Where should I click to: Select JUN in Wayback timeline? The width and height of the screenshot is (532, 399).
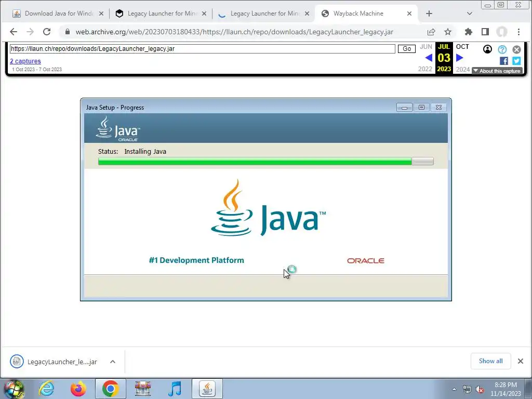426,47
